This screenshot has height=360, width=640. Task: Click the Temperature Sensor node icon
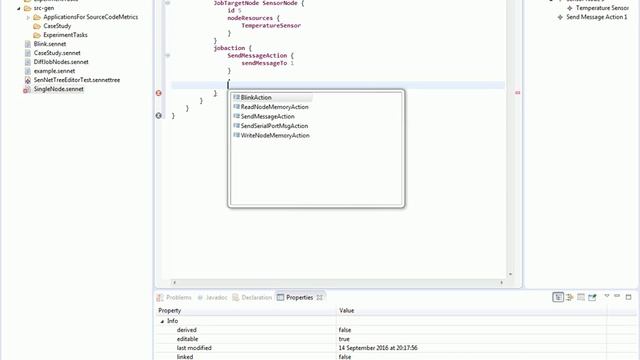(x=570, y=8)
